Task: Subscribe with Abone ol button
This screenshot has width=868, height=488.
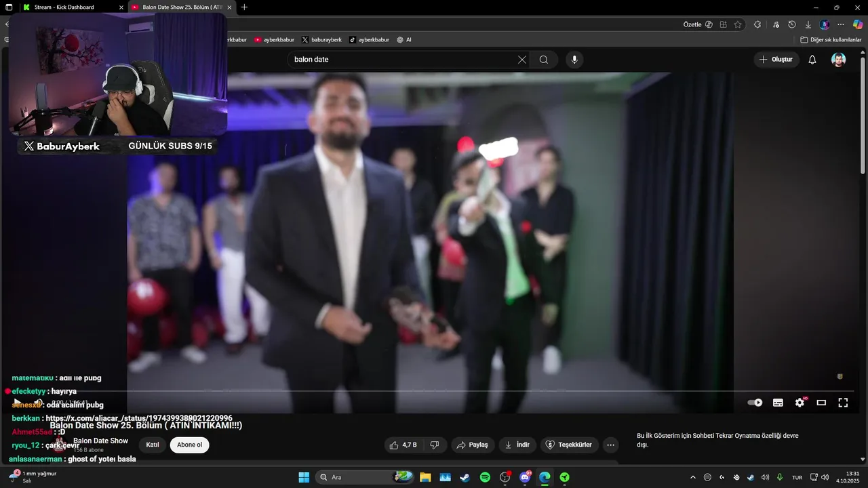Action: [190, 445]
